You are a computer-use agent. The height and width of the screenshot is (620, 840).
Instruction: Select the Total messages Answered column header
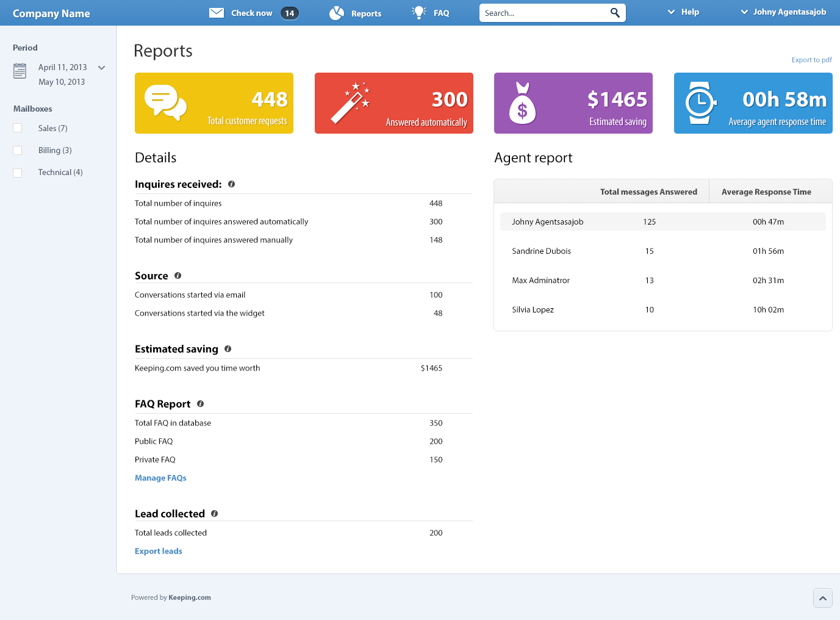(648, 192)
